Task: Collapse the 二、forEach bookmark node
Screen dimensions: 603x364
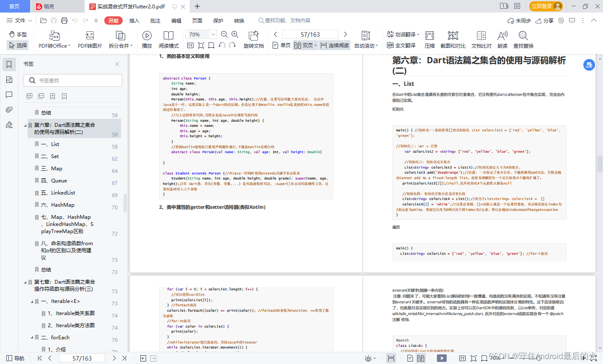Action: 32,338
